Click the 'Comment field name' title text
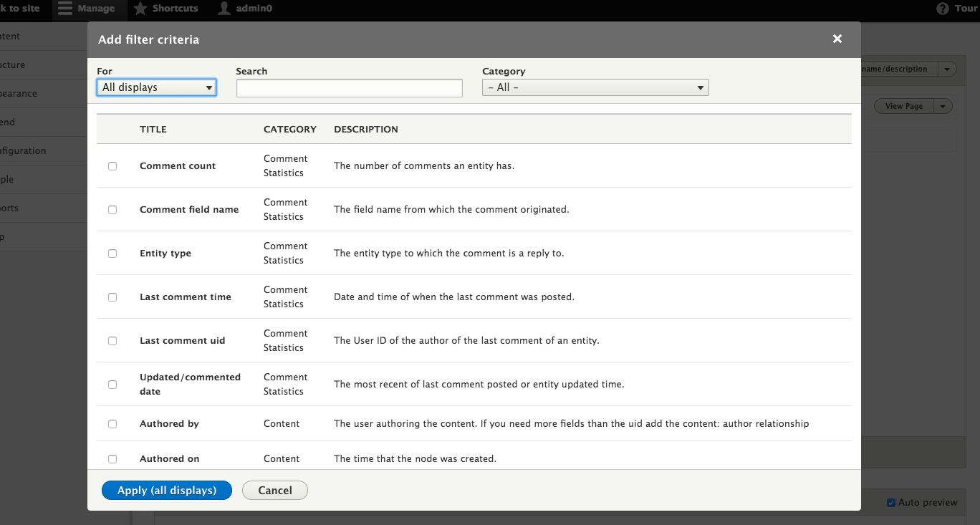Viewport: 980px width, 525px height. [189, 210]
